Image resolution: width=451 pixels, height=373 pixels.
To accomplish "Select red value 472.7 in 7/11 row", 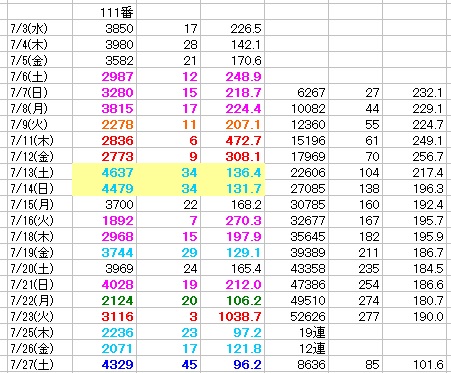I will pyautogui.click(x=233, y=141).
